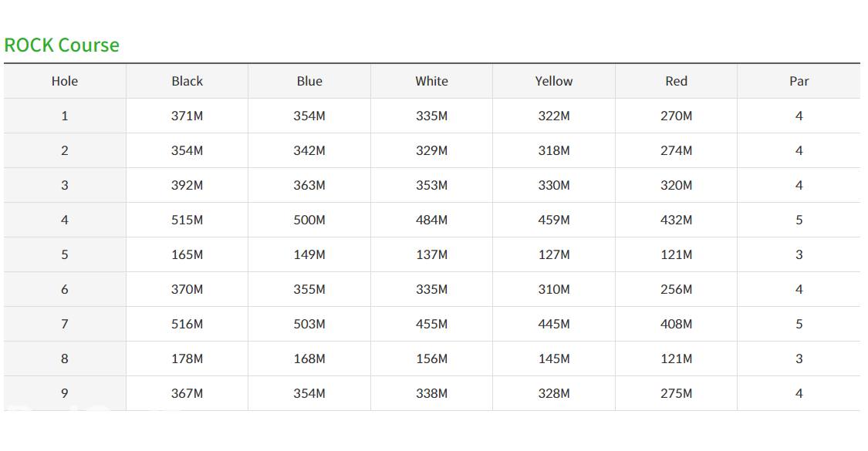
Task: Click hole number 9 in the Hole column
Action: point(65,393)
